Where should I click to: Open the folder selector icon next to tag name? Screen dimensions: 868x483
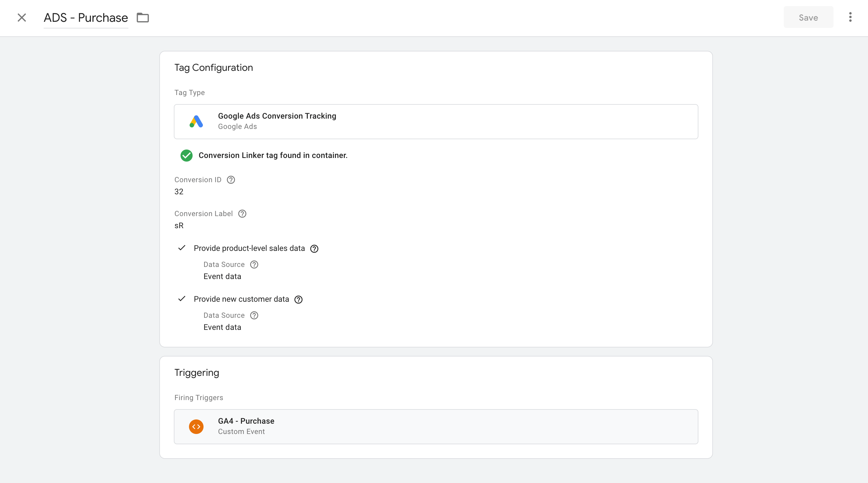pyautogui.click(x=143, y=18)
